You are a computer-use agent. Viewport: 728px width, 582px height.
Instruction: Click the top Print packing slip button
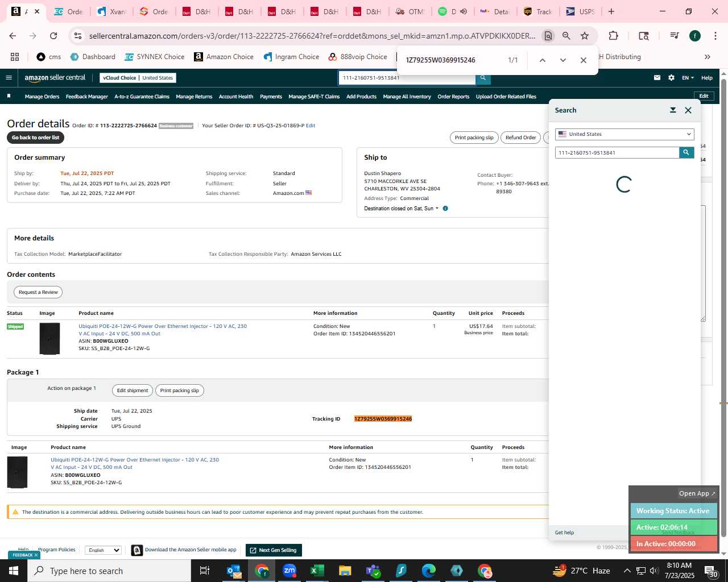click(474, 138)
